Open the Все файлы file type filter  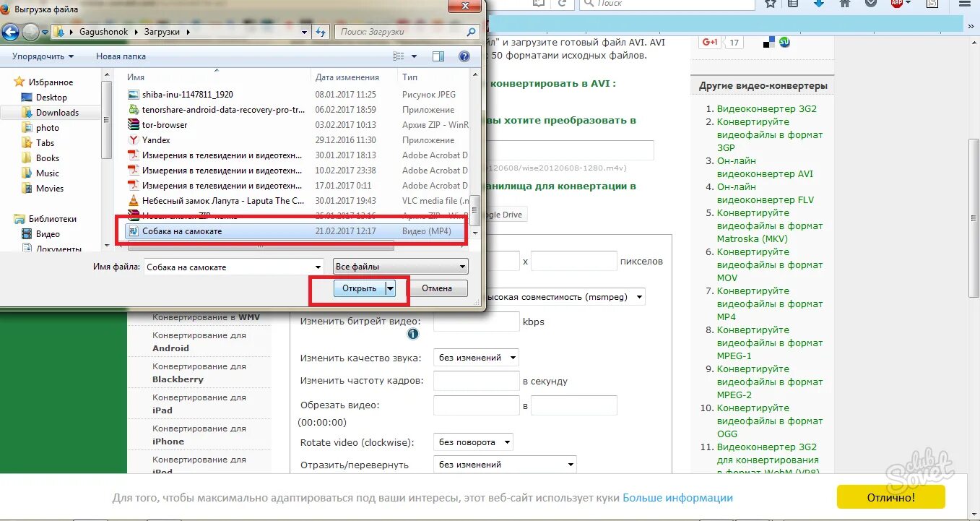pyautogui.click(x=401, y=267)
